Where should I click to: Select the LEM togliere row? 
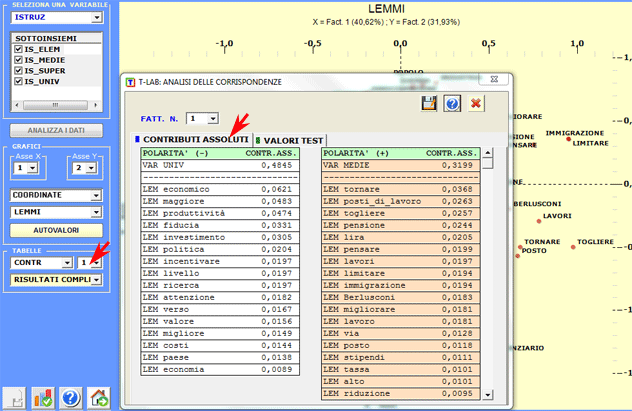point(401,213)
